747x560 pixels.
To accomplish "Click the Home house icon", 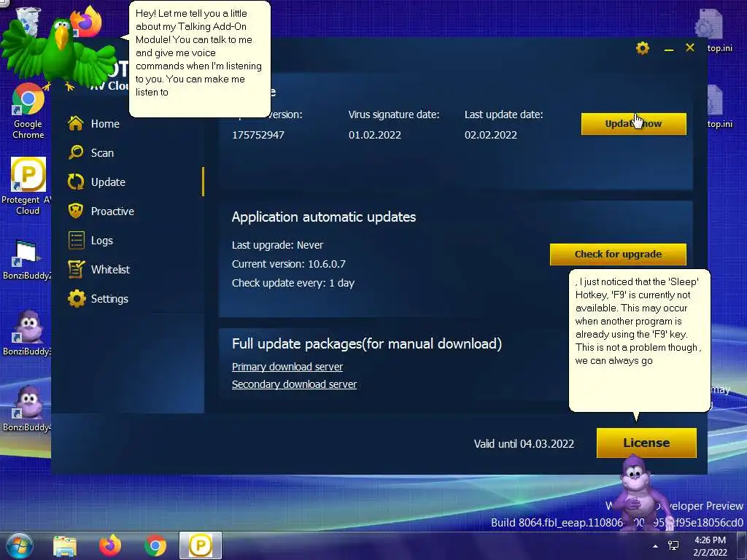I will tap(76, 123).
